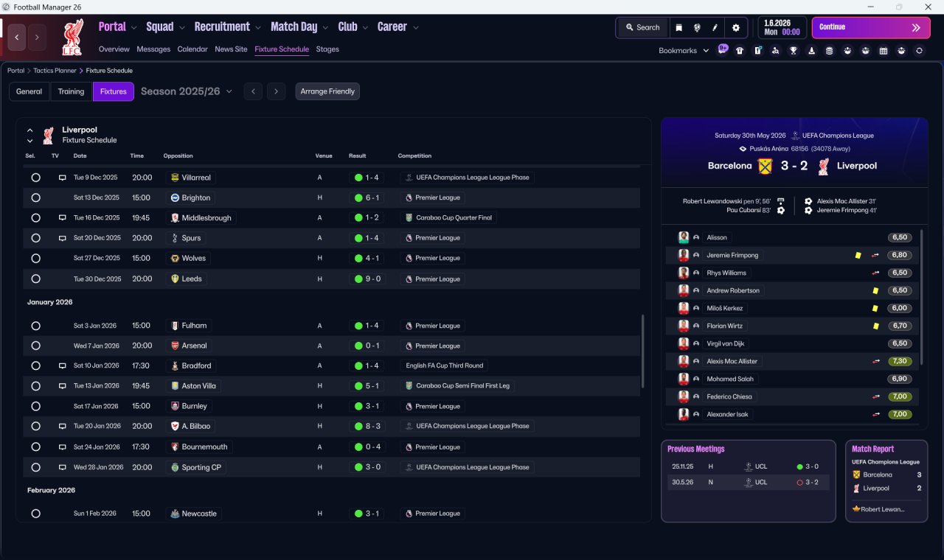The height and width of the screenshot is (560, 944).
Task: Click Mohamed Salah's player portrait
Action: pos(684,379)
